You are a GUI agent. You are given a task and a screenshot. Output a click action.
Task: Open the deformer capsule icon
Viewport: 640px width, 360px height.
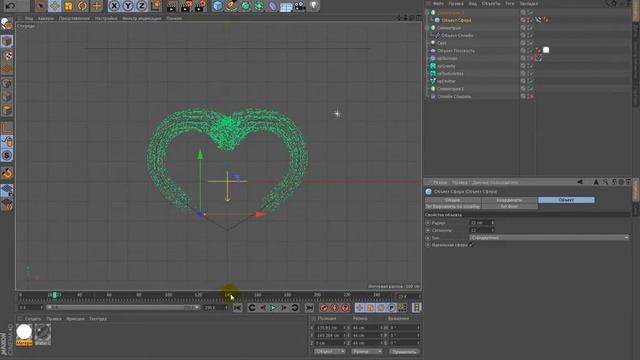pyautogui.click(x=273, y=6)
